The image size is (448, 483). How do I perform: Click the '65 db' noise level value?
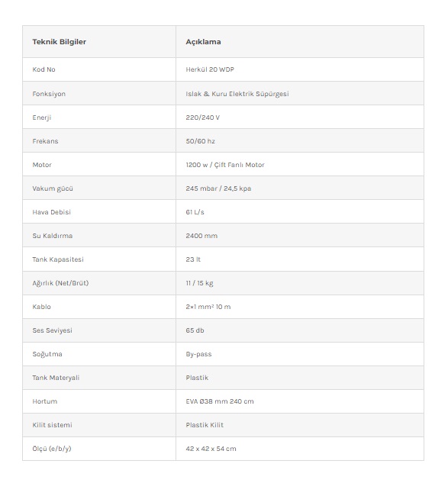pos(195,330)
